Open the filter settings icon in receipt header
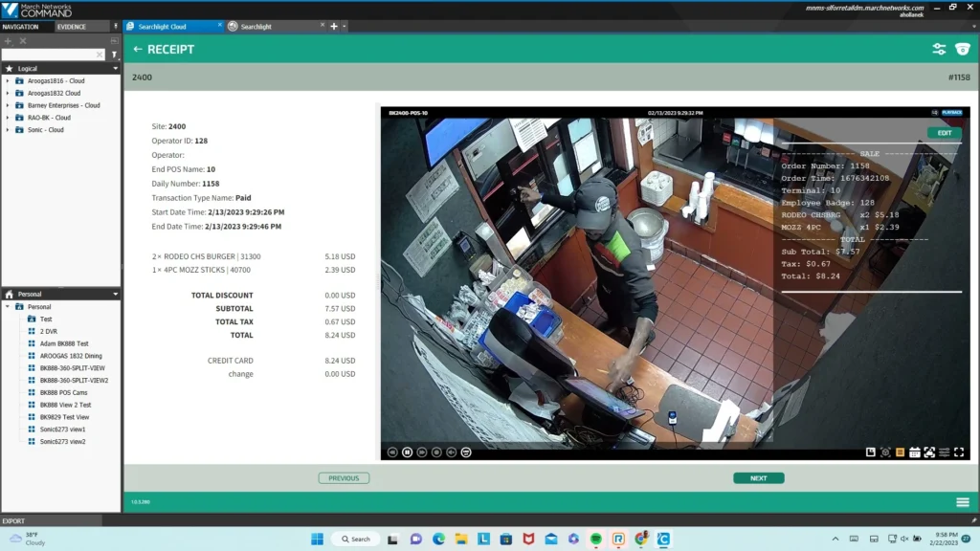980x551 pixels. pyautogui.click(x=939, y=49)
